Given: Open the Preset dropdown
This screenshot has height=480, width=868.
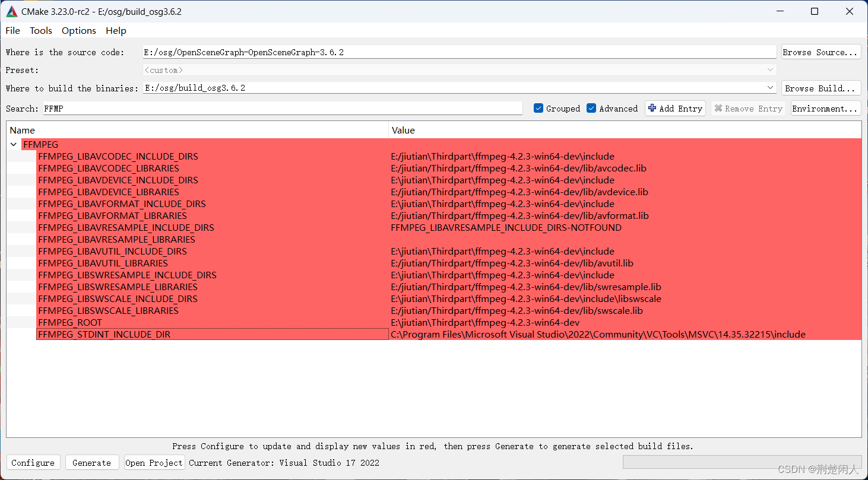Looking at the screenshot, I should (x=771, y=70).
